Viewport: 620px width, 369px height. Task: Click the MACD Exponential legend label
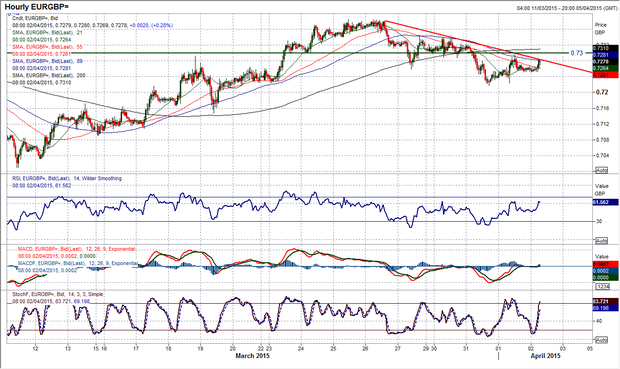click(77, 249)
